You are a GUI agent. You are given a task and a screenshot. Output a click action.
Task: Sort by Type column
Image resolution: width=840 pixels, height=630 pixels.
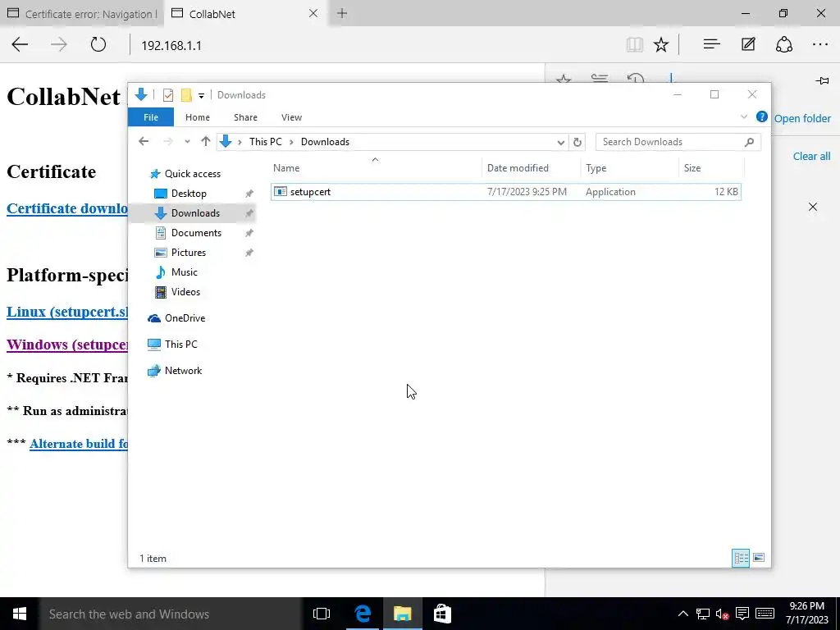click(629, 167)
